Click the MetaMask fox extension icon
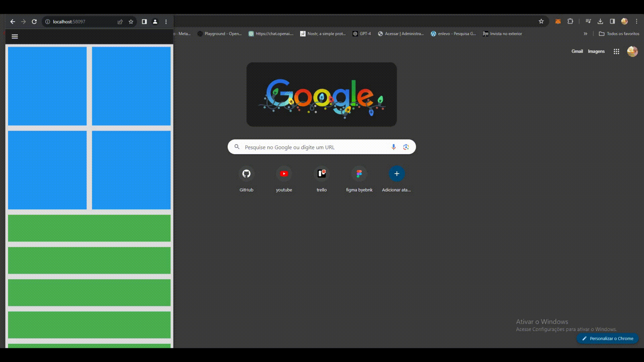The height and width of the screenshot is (362, 644). tap(558, 21)
